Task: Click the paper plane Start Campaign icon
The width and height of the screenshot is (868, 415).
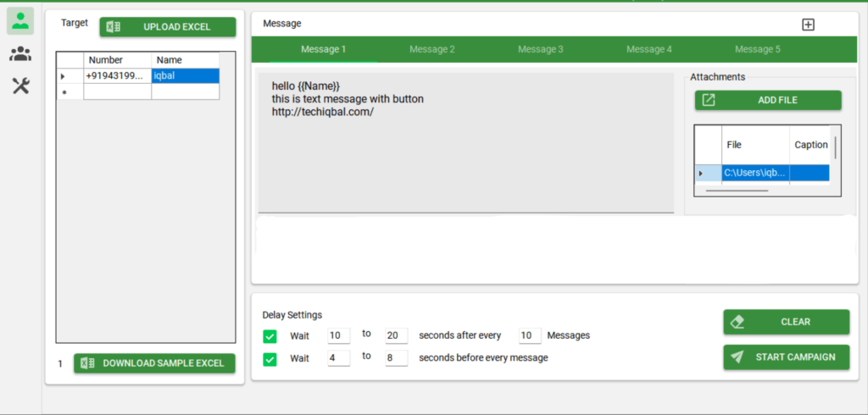Action: [737, 357]
